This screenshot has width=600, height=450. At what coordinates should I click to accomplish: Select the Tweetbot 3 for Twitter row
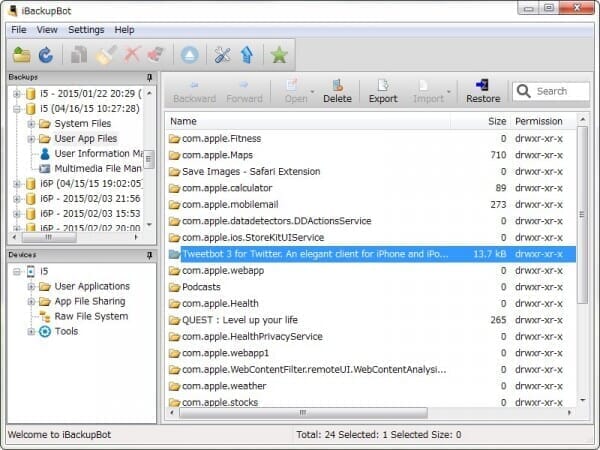point(371,254)
